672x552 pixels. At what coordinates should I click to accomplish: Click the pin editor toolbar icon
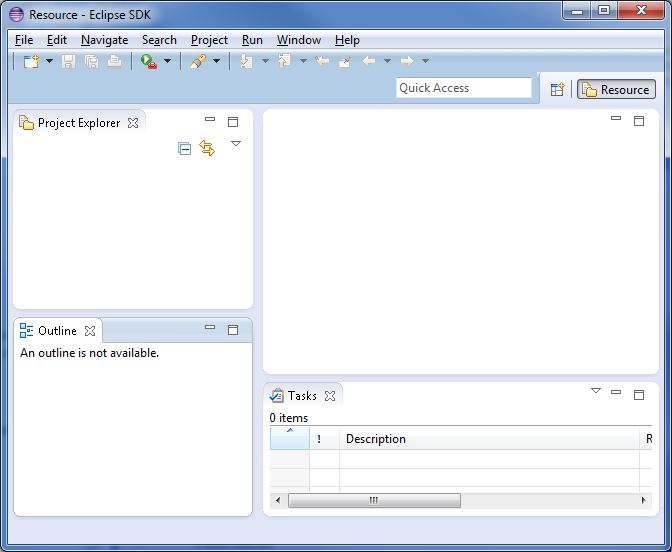click(x=345, y=62)
